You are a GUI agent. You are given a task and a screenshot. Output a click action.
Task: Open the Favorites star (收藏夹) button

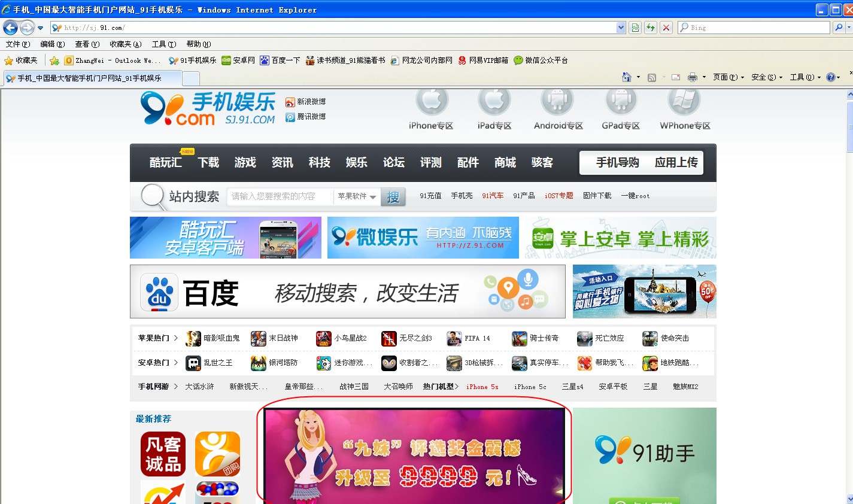click(21, 60)
